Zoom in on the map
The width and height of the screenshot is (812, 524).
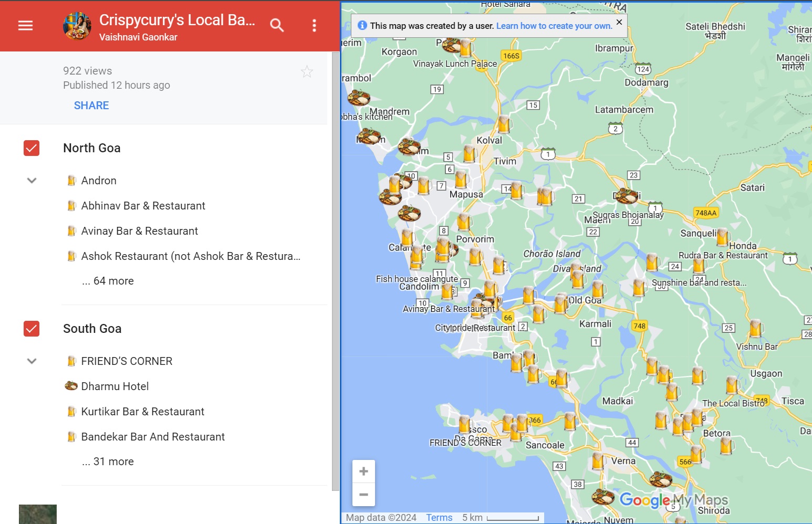pyautogui.click(x=363, y=471)
